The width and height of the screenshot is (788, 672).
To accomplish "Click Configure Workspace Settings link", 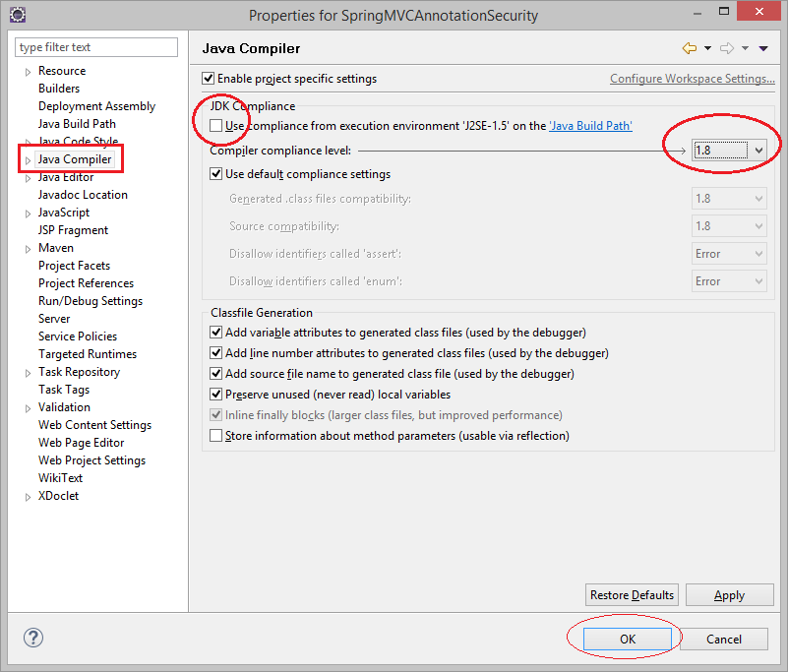I will point(693,79).
